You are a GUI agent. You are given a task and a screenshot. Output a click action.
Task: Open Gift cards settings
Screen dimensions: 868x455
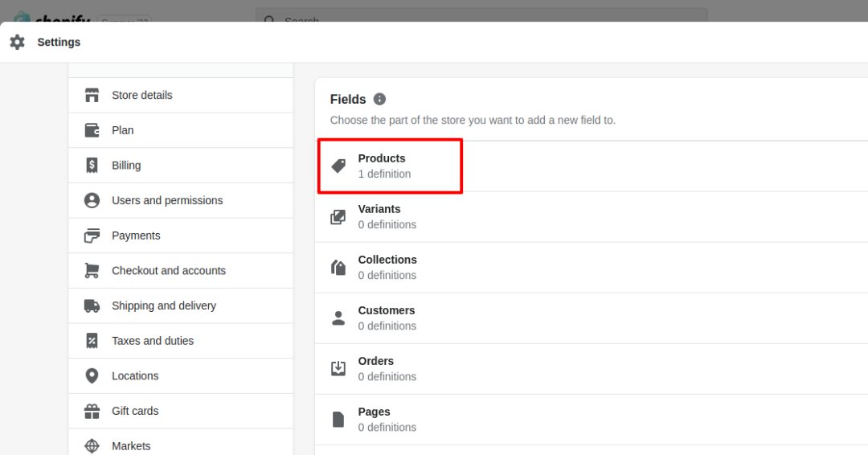[181, 411]
